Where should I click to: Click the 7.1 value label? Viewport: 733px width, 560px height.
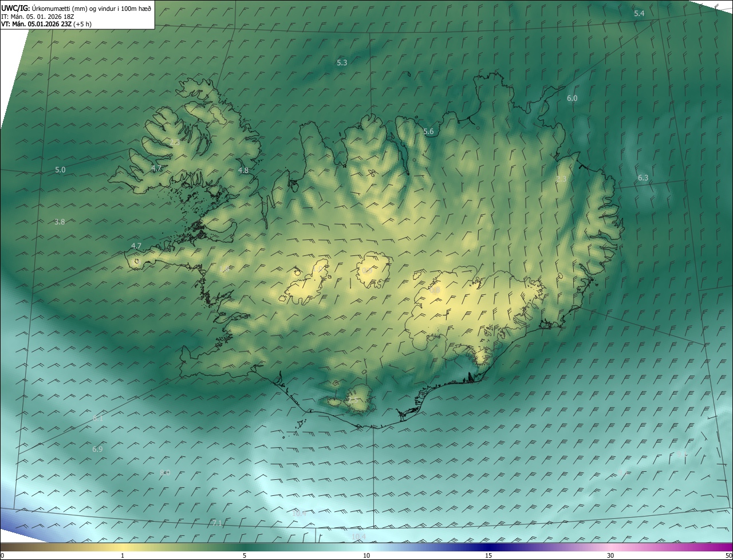click(216, 523)
